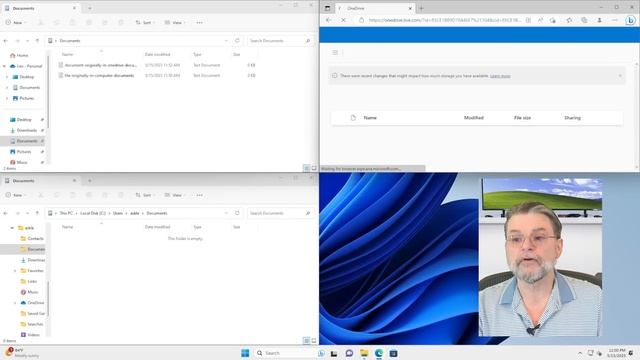Viewport: 640px width, 360px height.
Task: Go back in Edge browser
Action: (329, 20)
